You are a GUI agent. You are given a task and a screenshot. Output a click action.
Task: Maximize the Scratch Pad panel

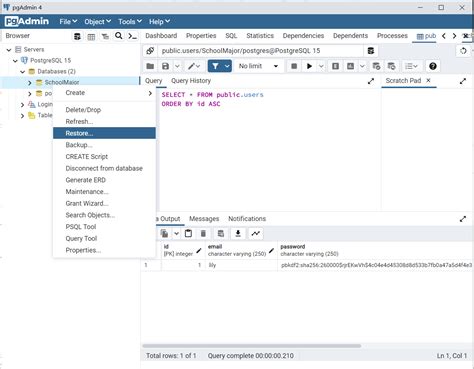tap(463, 81)
